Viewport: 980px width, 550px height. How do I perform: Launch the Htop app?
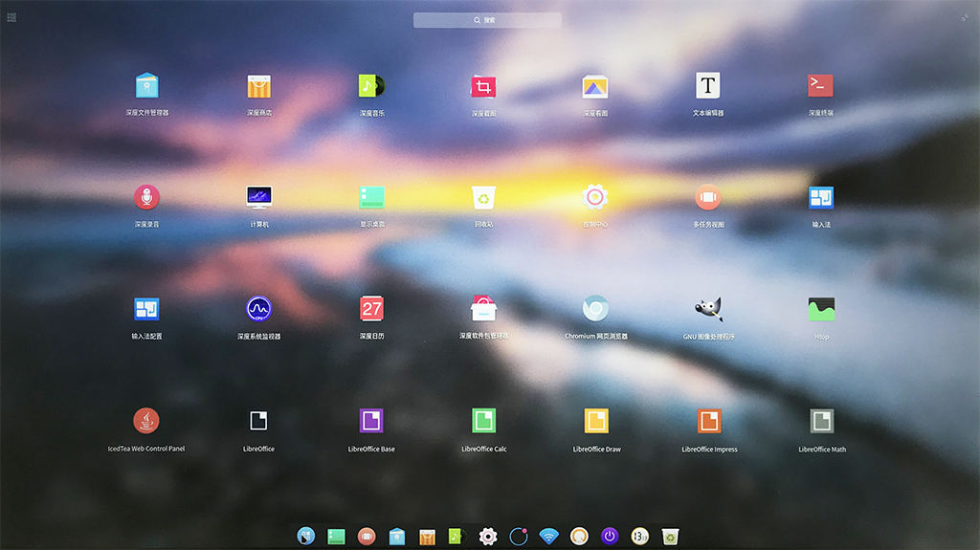(x=821, y=309)
